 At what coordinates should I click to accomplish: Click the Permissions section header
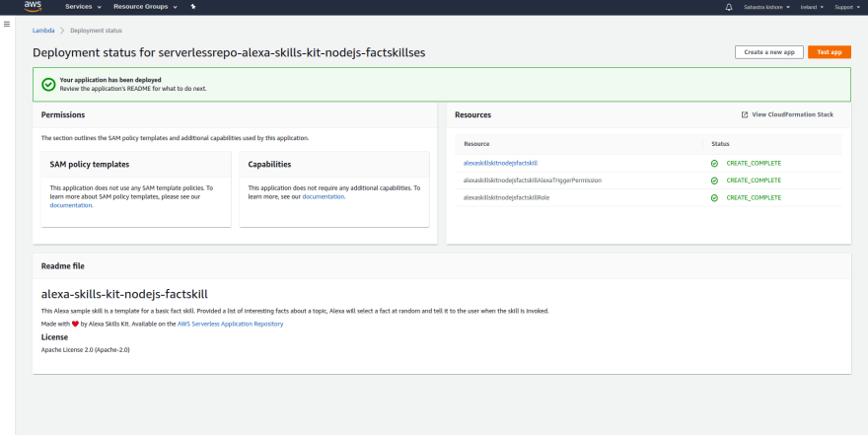click(x=63, y=114)
